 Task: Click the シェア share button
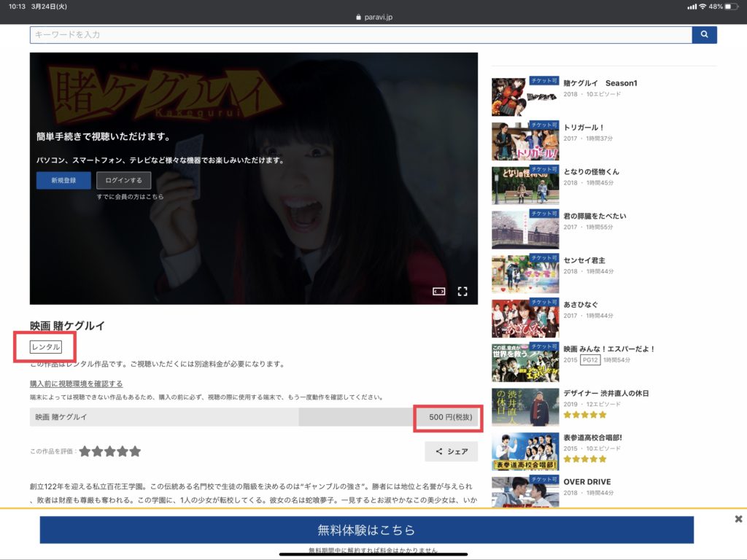pos(451,451)
